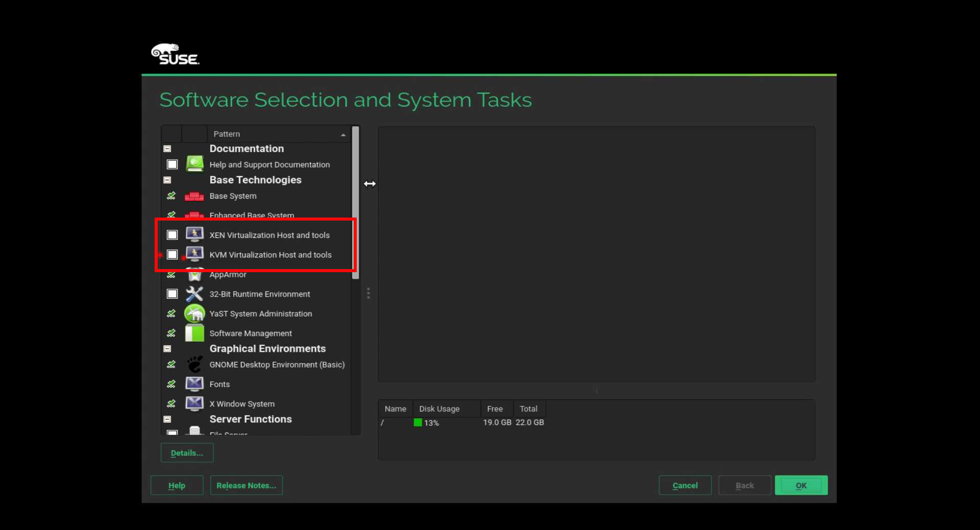The width and height of the screenshot is (980, 530).
Task: Click the GNOME Desktop Environment foot icon
Action: (x=194, y=365)
